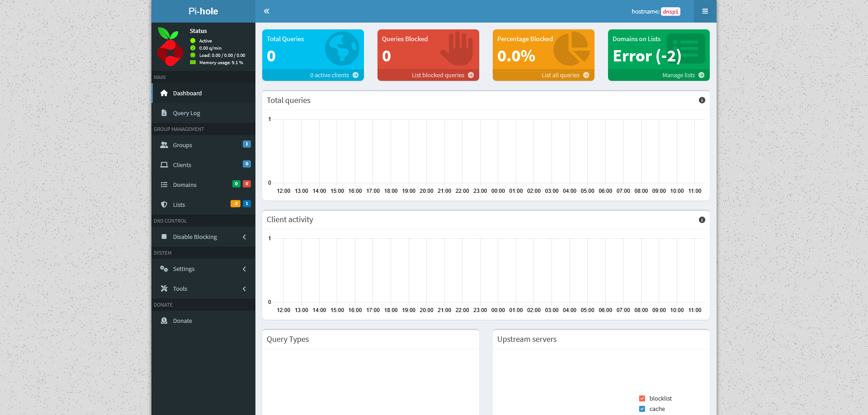Open the Lists menu item
Image resolution: width=868 pixels, height=415 pixels.
[x=203, y=205]
